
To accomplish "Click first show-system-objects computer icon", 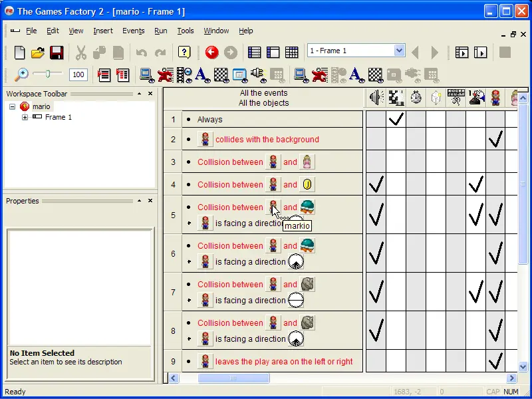I will click(147, 75).
